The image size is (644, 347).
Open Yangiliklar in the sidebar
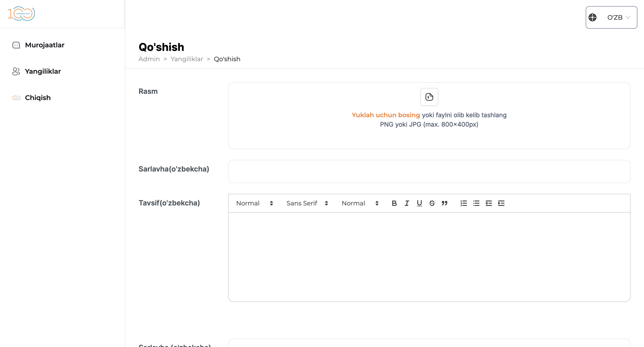click(x=43, y=71)
